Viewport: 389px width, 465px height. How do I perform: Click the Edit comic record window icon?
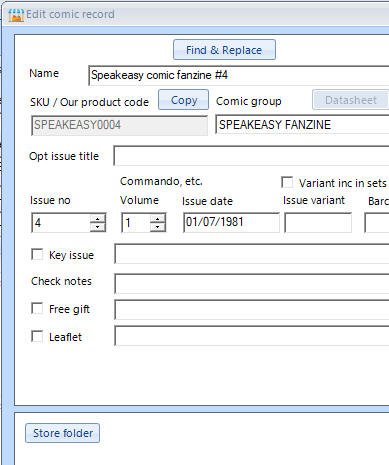click(x=16, y=15)
